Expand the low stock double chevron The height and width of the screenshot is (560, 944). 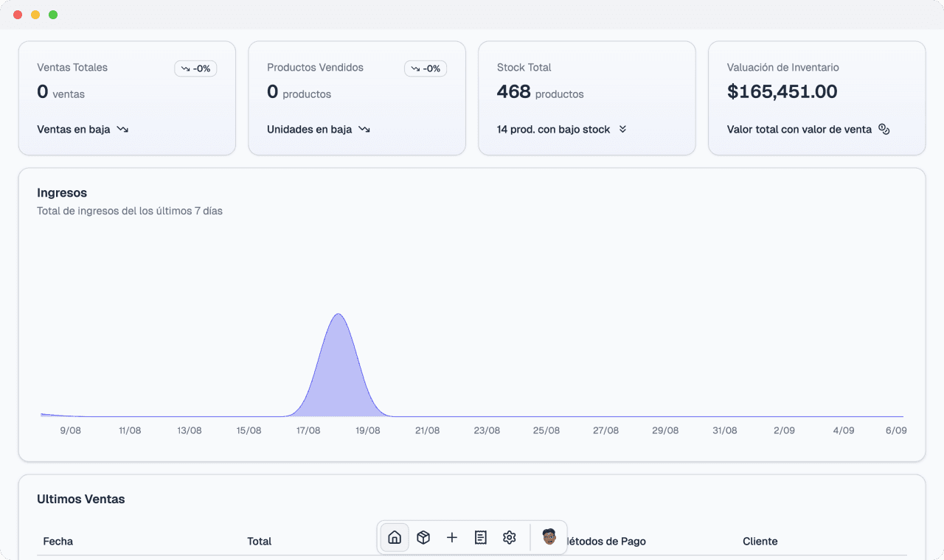pos(622,129)
